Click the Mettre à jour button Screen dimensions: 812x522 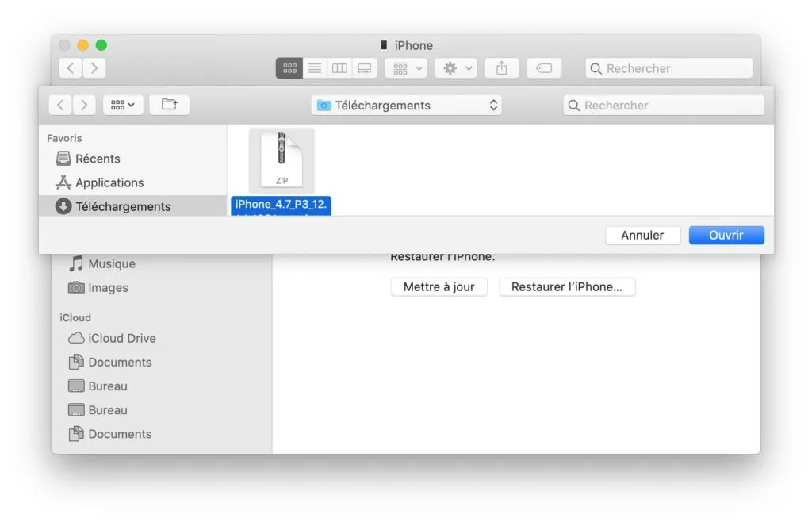pyautogui.click(x=439, y=286)
